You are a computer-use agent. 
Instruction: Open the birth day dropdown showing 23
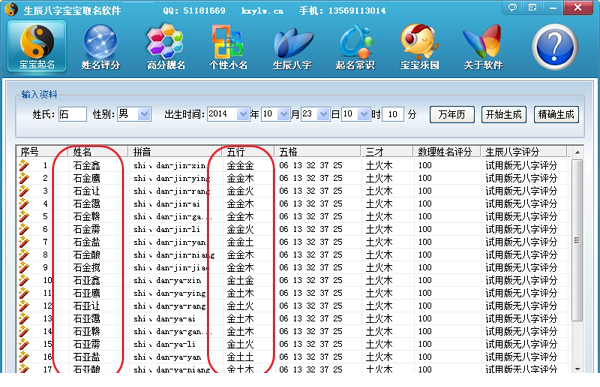[x=323, y=114]
